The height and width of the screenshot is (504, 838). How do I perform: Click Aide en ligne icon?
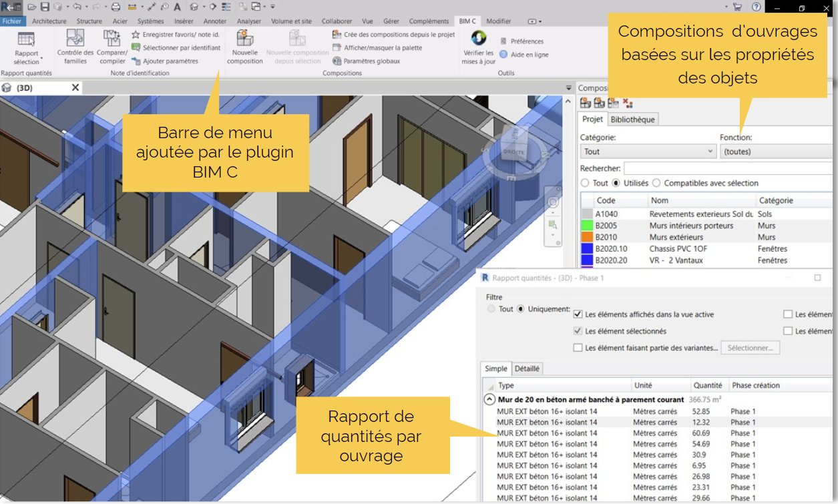[x=503, y=55]
